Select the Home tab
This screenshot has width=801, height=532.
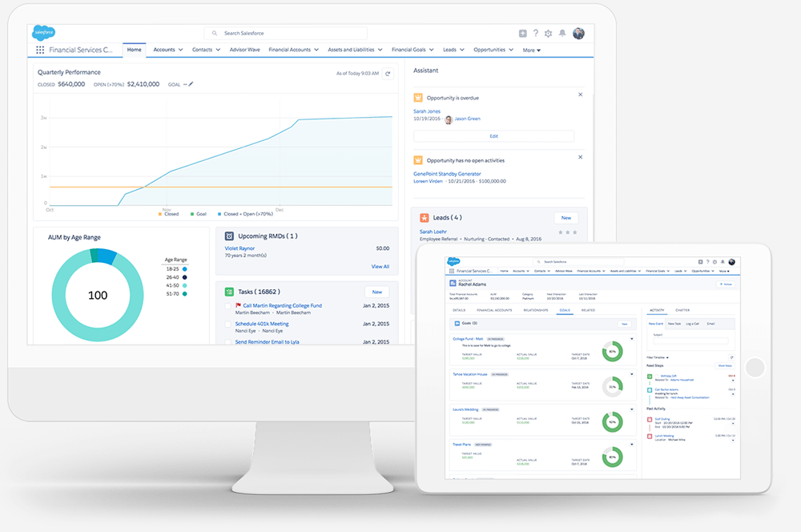click(134, 50)
